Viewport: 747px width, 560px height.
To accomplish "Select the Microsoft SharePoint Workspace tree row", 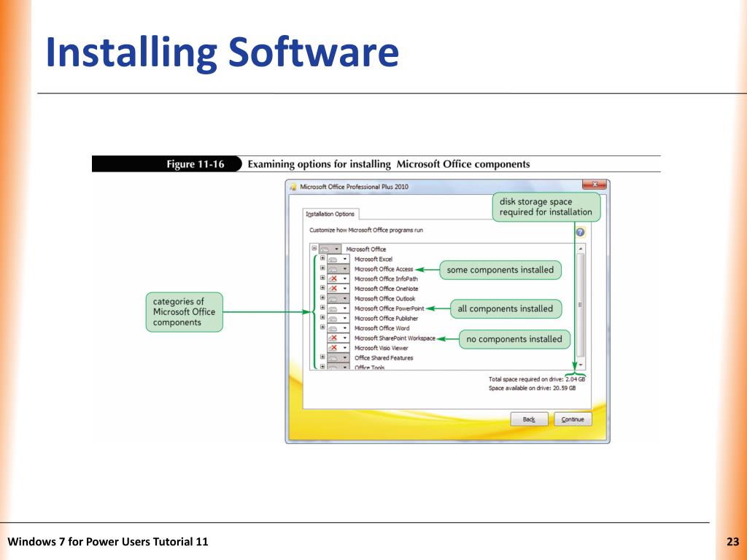I will [395, 338].
